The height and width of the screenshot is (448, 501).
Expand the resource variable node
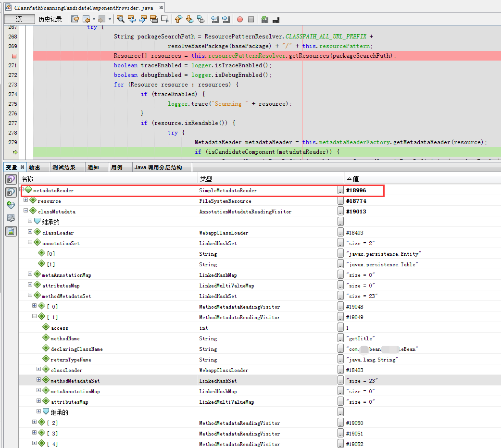(x=25, y=200)
